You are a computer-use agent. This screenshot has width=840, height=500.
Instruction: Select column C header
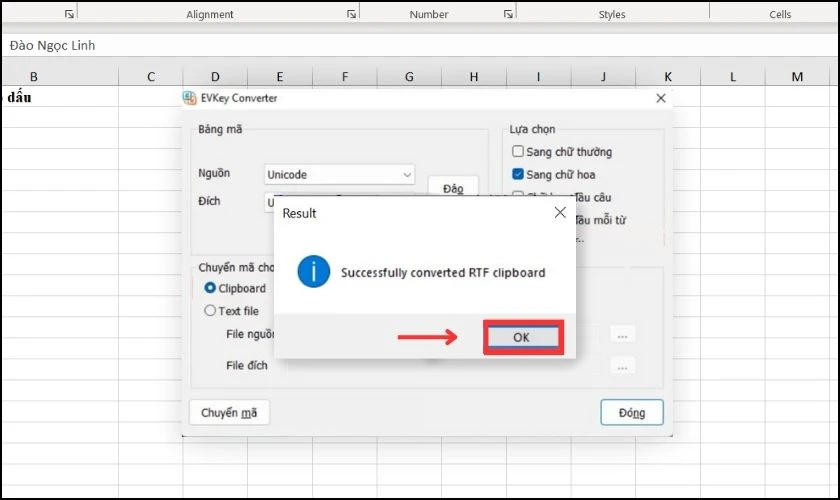(151, 77)
